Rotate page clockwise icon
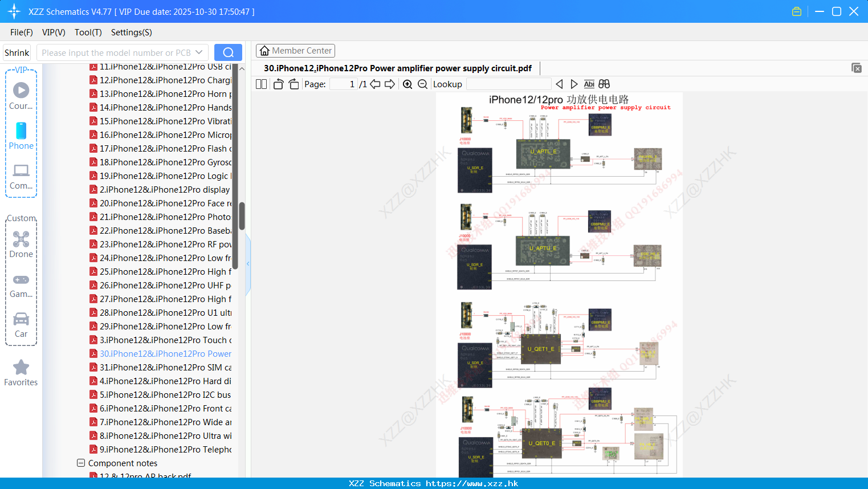The height and width of the screenshot is (489, 868). [x=294, y=84]
